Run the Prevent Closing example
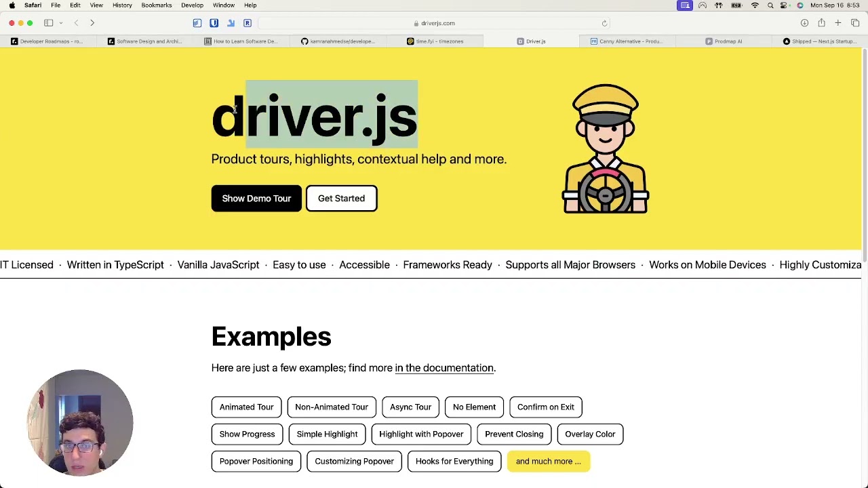868x488 pixels. [514, 434]
